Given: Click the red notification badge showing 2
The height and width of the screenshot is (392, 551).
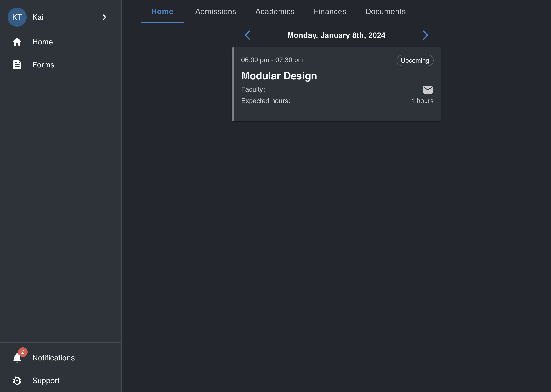Looking at the screenshot, I should 23,352.
